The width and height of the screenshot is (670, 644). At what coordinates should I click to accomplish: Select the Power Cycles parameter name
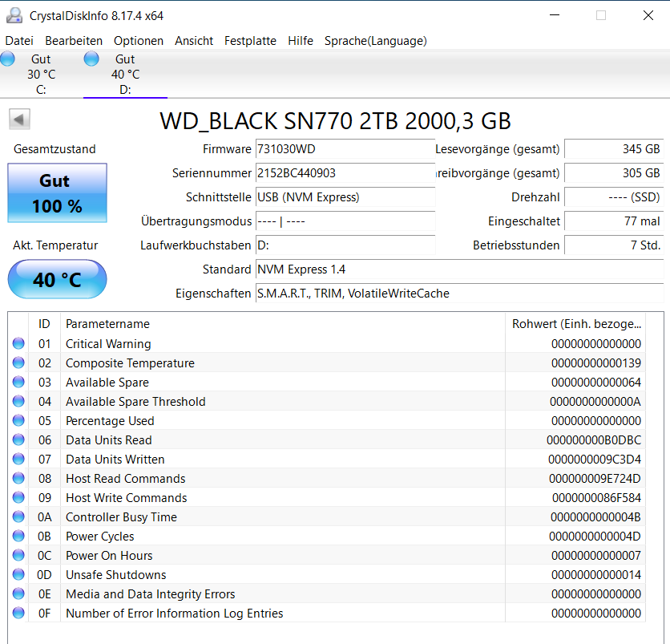coord(99,537)
